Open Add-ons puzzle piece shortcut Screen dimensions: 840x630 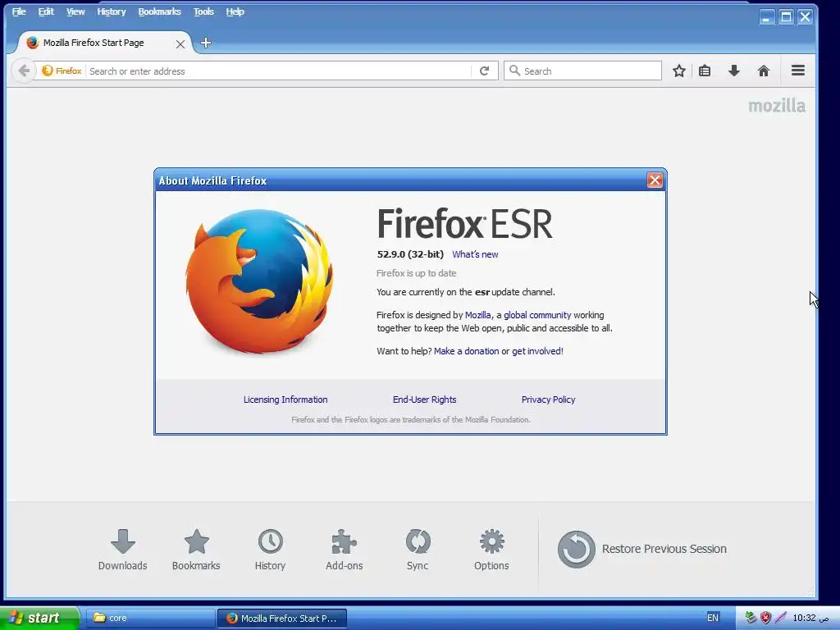(x=344, y=549)
